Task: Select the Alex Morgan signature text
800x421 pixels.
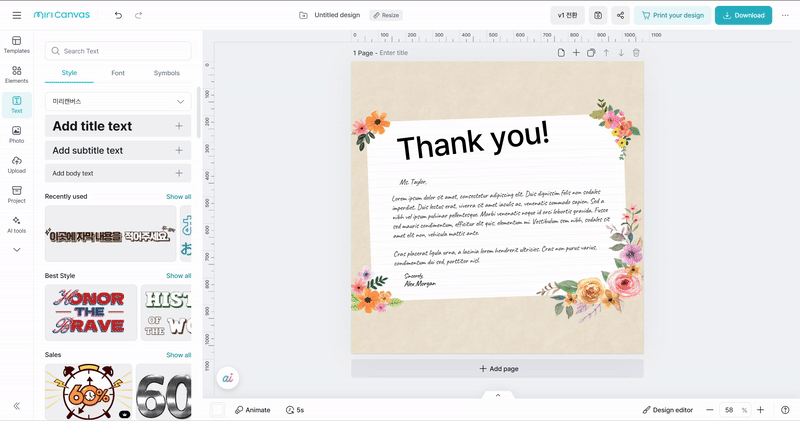Action: pos(420,284)
